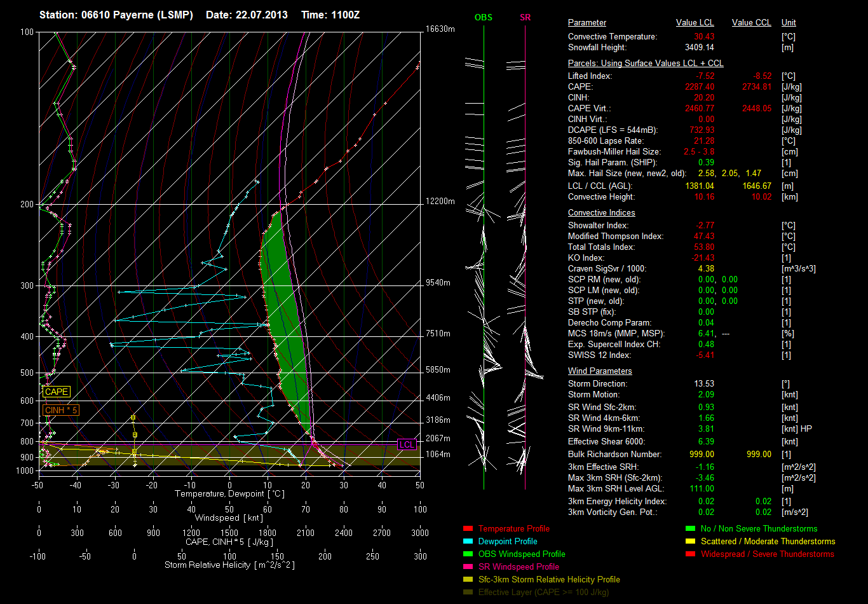Click the cyan Dewpoint Profile legend swatch
The width and height of the screenshot is (868, 604).
pyautogui.click(x=468, y=542)
